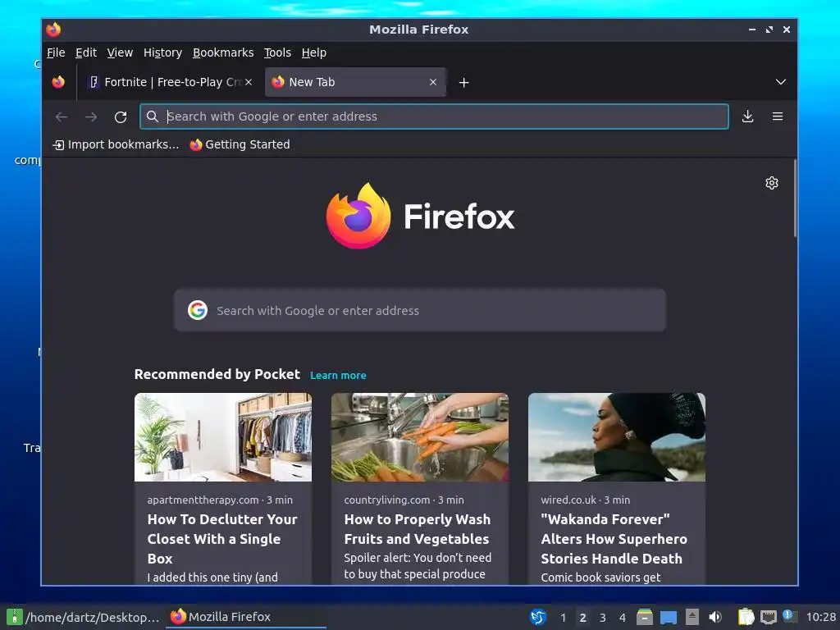Open the File menu
840x630 pixels.
point(56,52)
